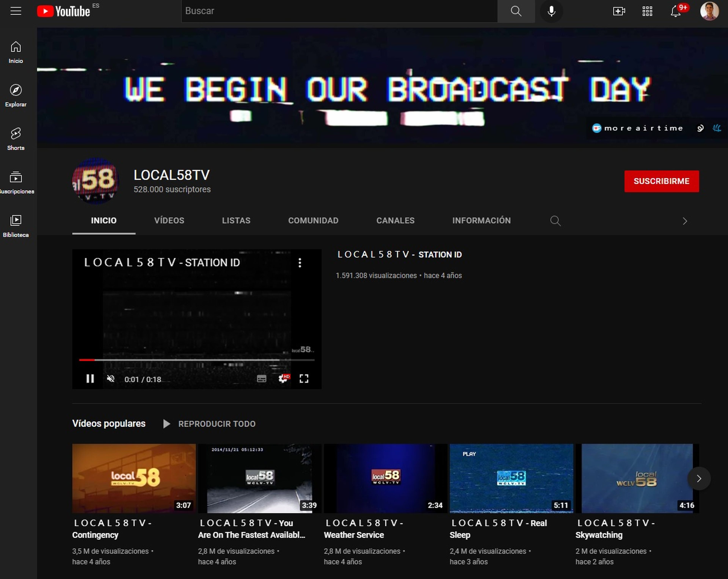This screenshot has height=579, width=728.
Task: Start voice search with microphone
Action: tap(551, 11)
